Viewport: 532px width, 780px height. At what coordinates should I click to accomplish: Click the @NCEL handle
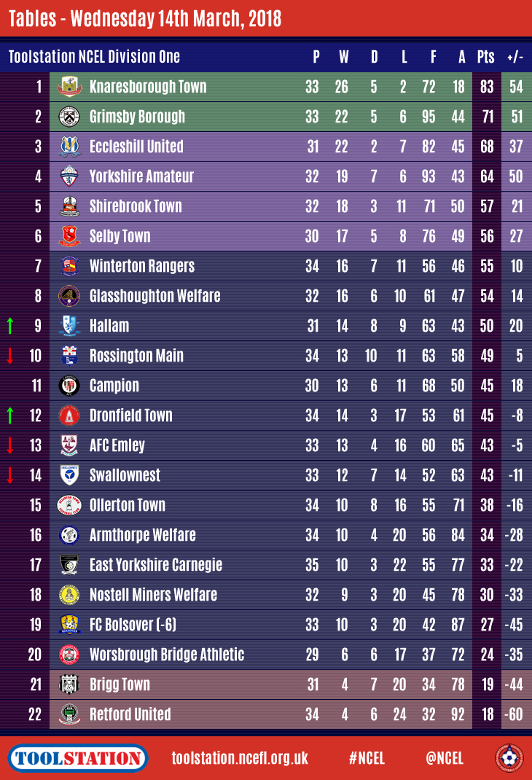445,758
